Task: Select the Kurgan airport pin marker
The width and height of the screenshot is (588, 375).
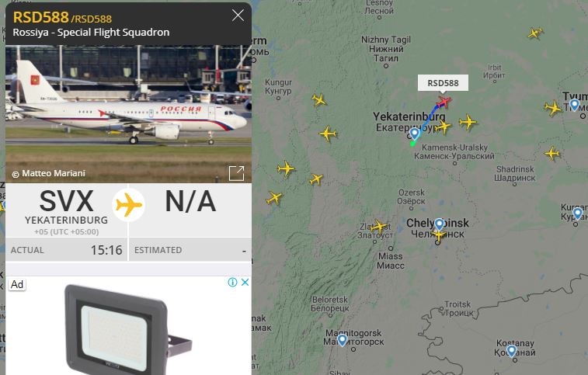Action: (x=577, y=214)
